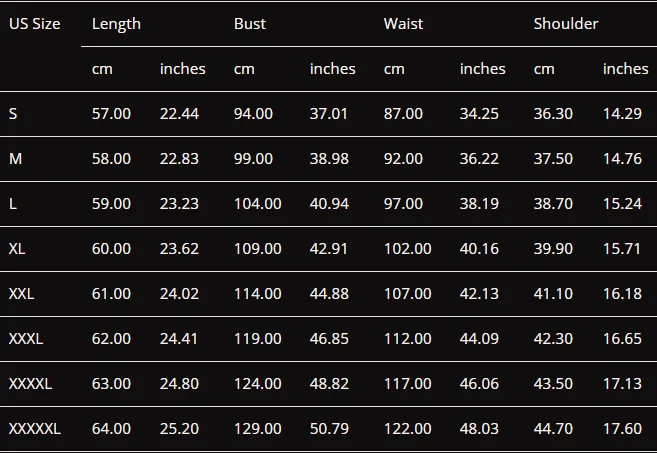This screenshot has height=453, width=657.
Task: Click the XL size row label
Action: click(x=17, y=249)
